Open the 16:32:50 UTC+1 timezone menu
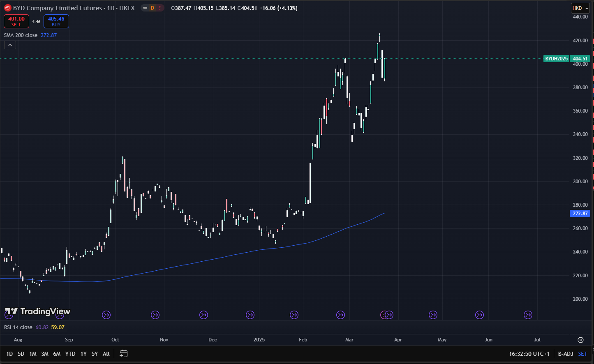Screen dimensions: 594x364 (x=529, y=354)
